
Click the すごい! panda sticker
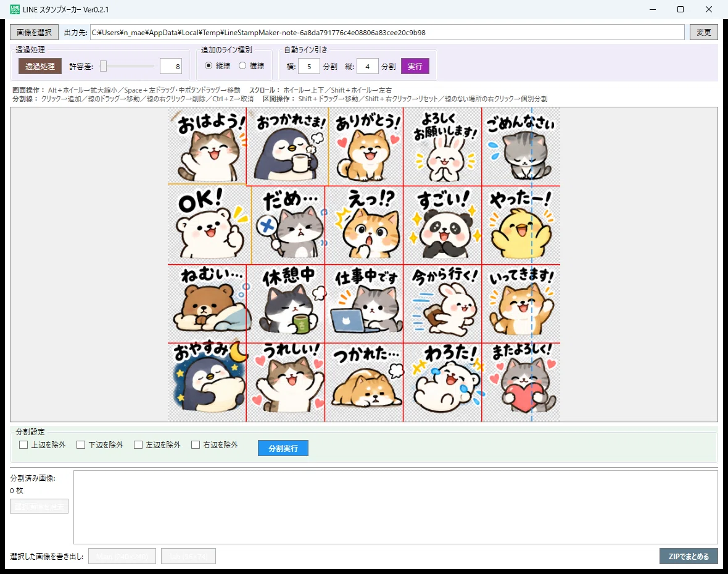point(442,225)
